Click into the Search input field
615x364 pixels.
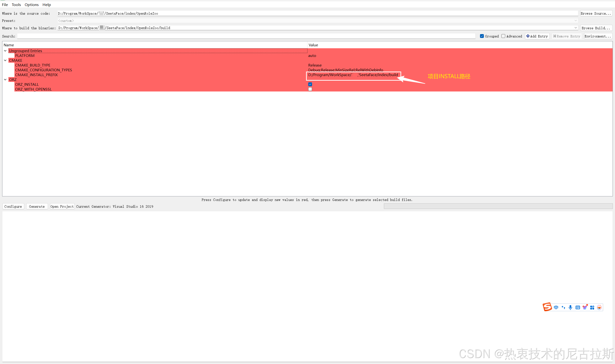246,36
